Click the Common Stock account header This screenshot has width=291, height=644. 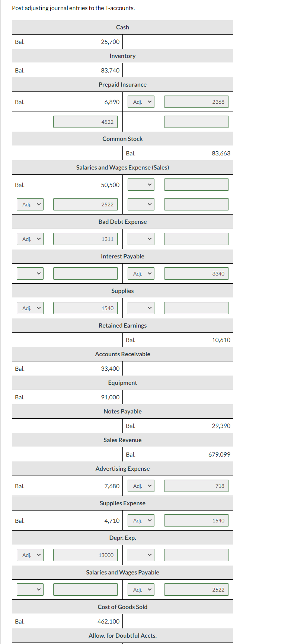pos(122,139)
